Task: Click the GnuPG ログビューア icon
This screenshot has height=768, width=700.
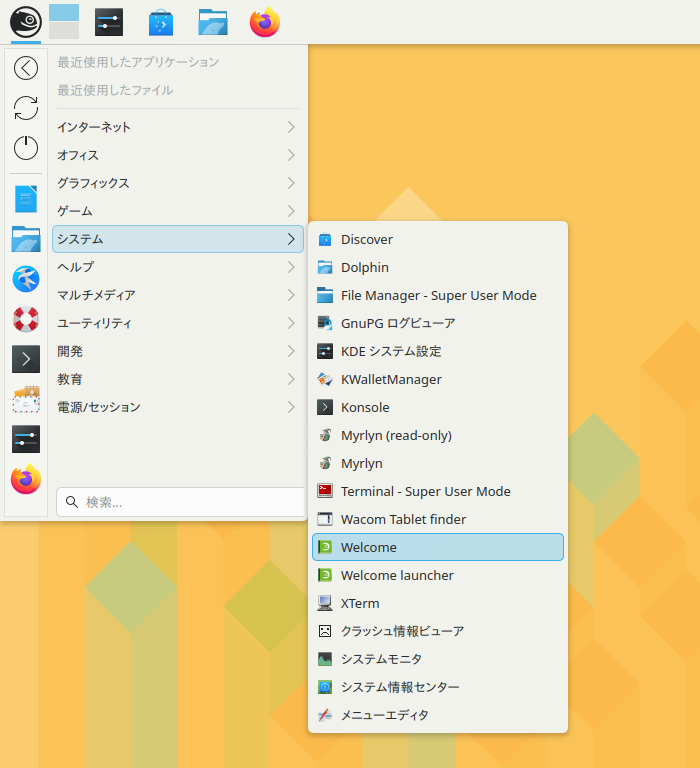Action: pos(325,323)
